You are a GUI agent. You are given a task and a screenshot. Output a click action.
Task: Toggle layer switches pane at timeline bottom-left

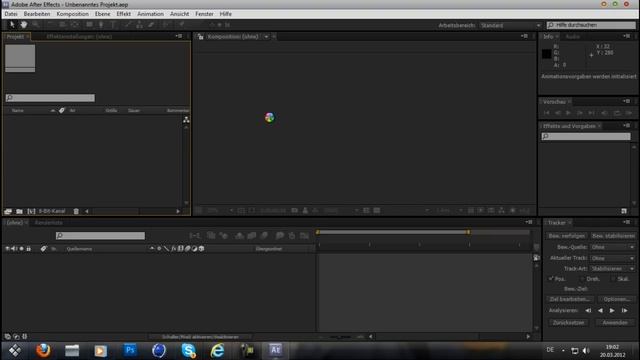pos(8,337)
